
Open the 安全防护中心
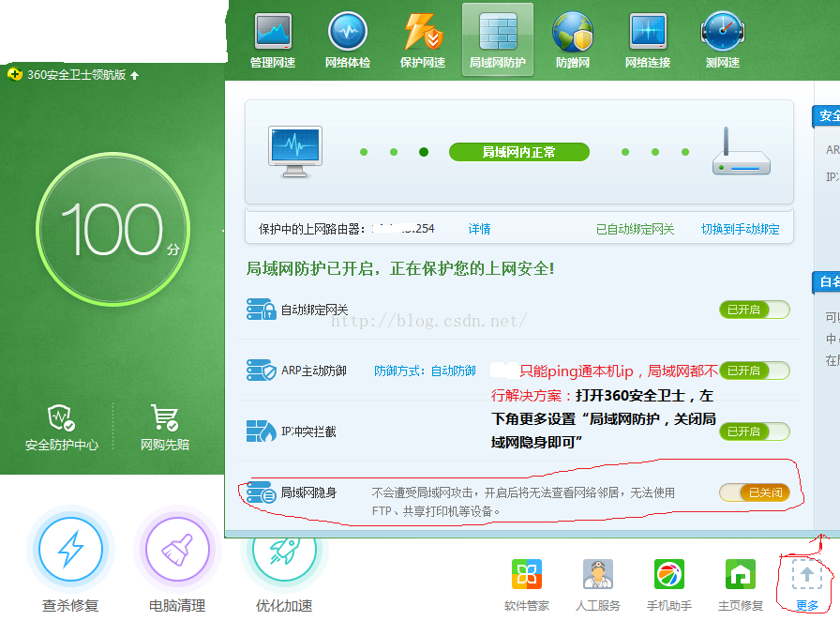click(x=62, y=428)
